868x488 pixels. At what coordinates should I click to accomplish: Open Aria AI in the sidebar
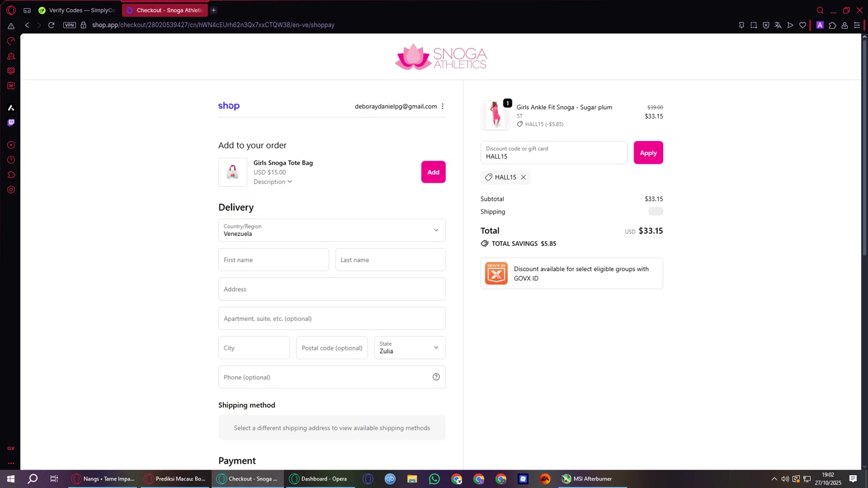[x=11, y=108]
